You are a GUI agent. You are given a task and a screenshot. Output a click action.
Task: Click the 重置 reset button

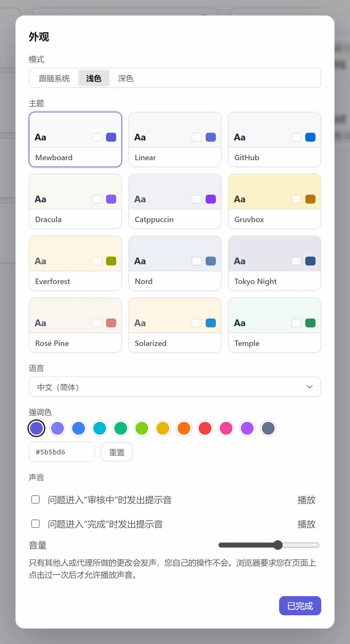[117, 452]
